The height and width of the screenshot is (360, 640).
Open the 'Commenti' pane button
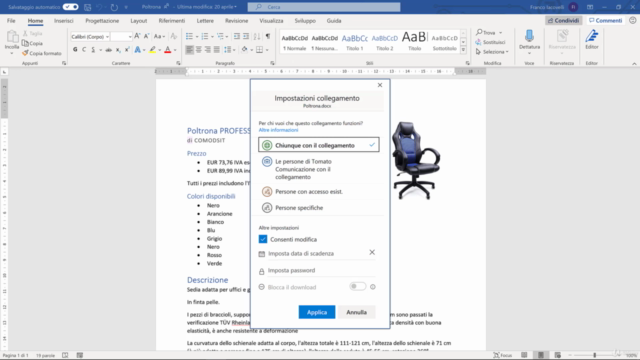point(606,20)
